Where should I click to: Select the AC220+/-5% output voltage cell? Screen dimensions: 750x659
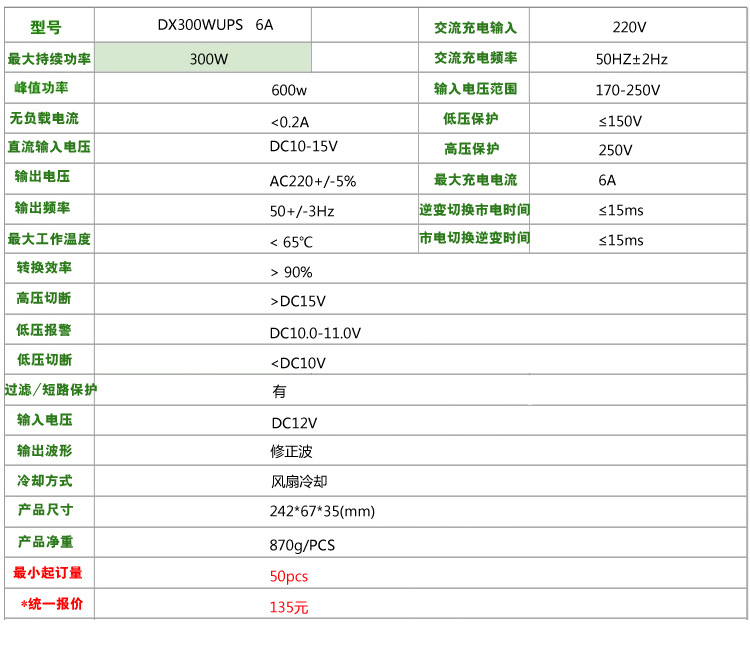click(312, 181)
